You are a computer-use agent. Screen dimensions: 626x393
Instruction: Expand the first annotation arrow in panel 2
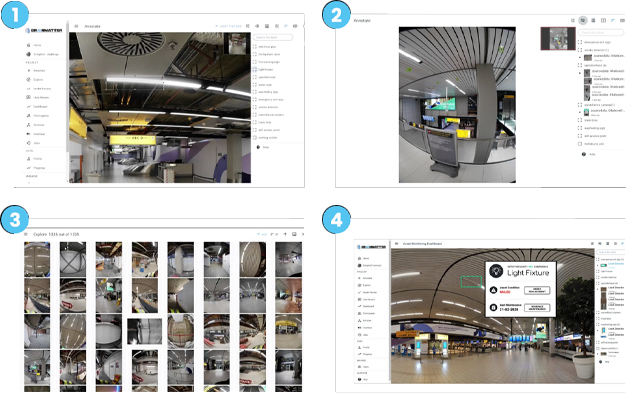[x=580, y=58]
